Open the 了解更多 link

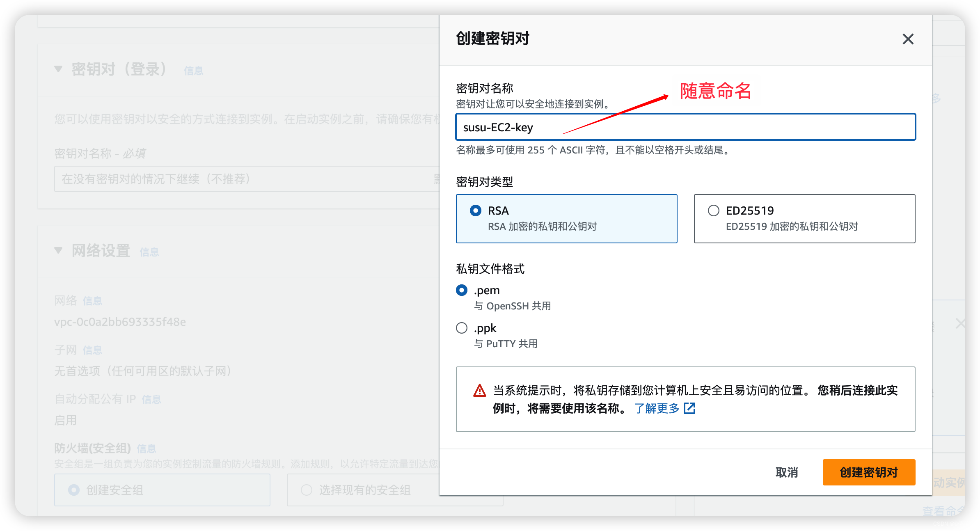click(657, 408)
